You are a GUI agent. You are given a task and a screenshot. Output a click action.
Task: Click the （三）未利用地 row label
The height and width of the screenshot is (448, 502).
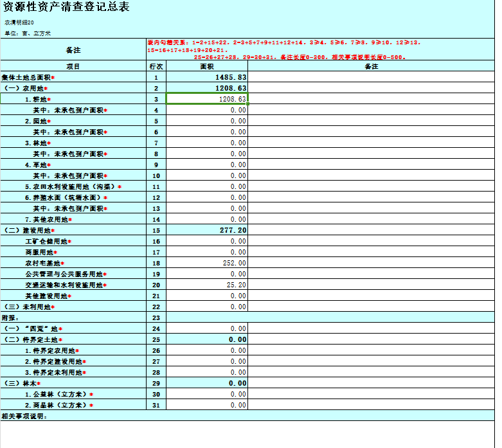[x=29, y=307]
